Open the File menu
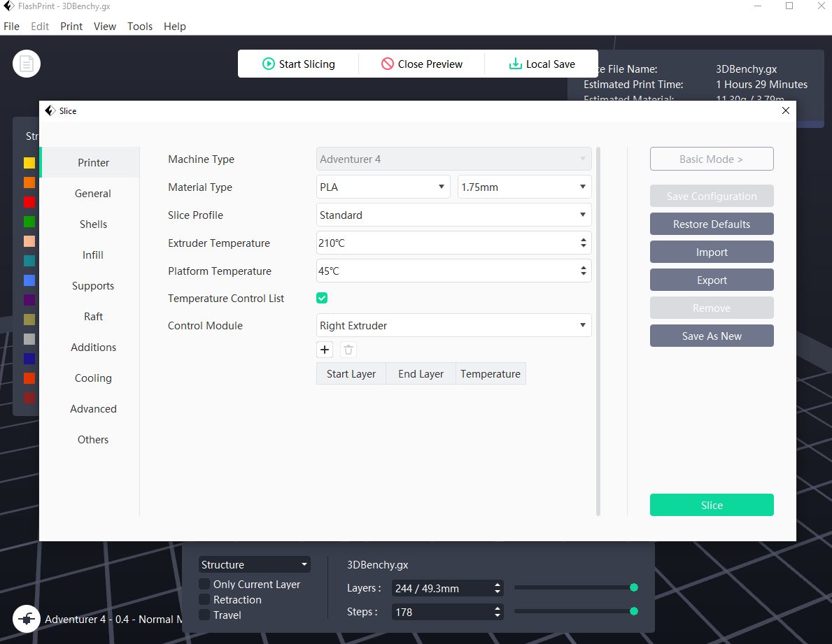832x644 pixels. point(12,27)
